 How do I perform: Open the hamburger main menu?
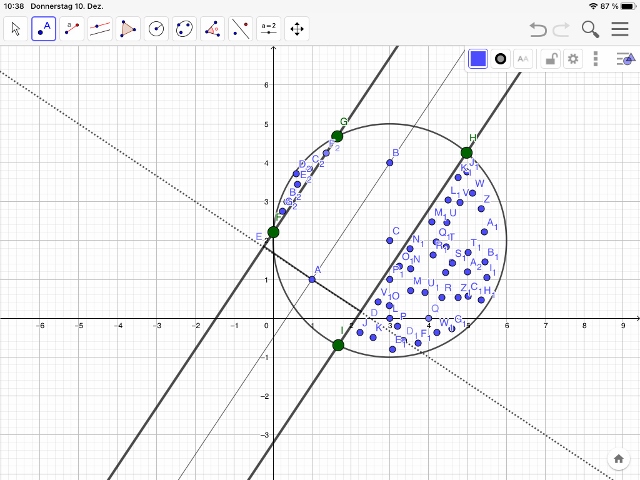[620, 29]
